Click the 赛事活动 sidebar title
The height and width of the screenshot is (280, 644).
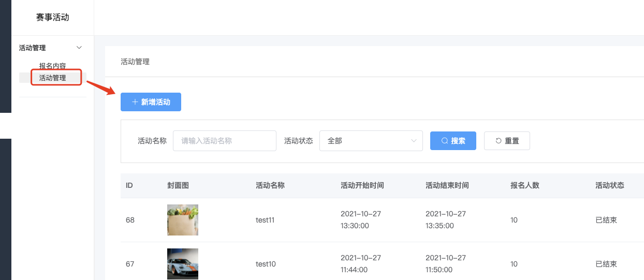pyautogui.click(x=53, y=18)
